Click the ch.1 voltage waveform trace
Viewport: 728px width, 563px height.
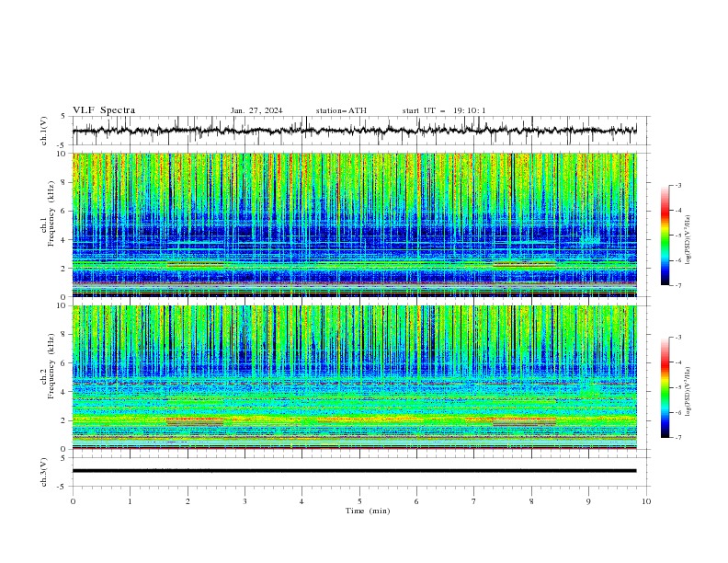tap(354, 131)
